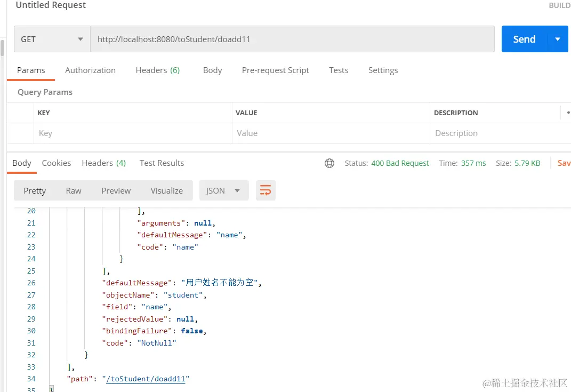The width and height of the screenshot is (571, 392).
Task: Click the Key query param field
Action: [x=133, y=133]
